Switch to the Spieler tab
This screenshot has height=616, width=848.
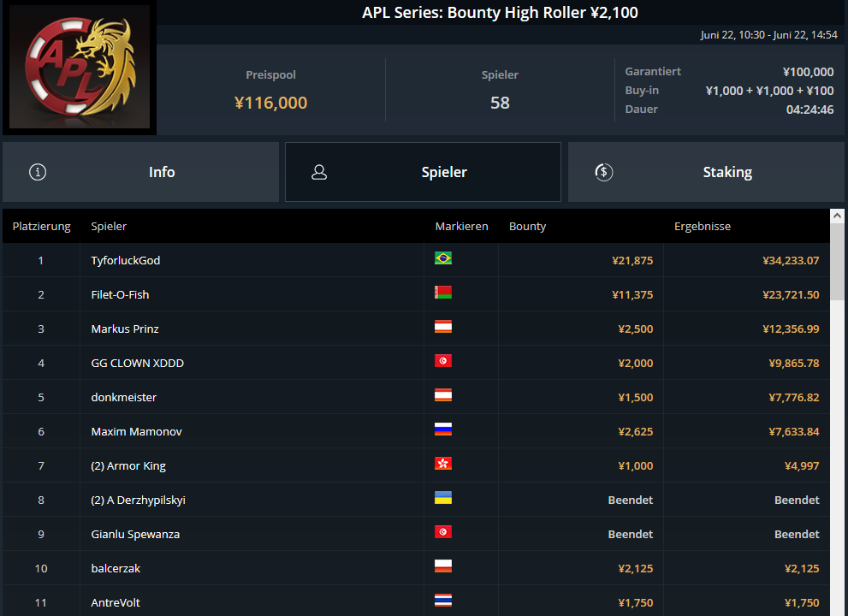(423, 172)
